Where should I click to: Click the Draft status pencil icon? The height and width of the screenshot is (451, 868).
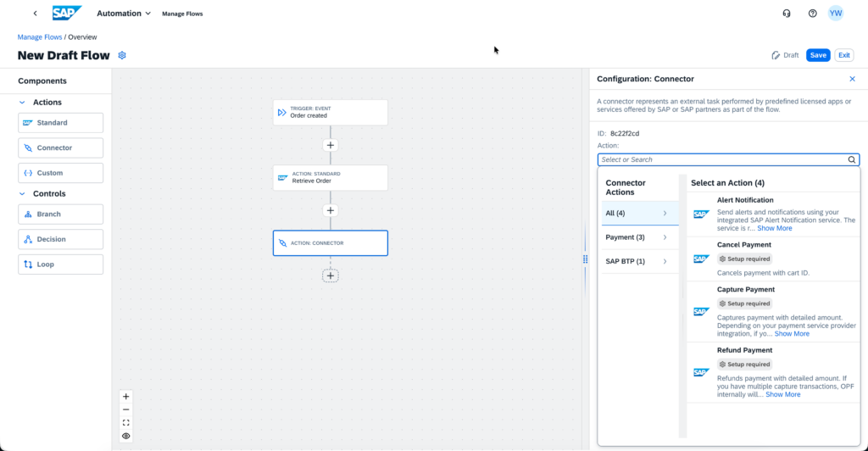click(776, 55)
